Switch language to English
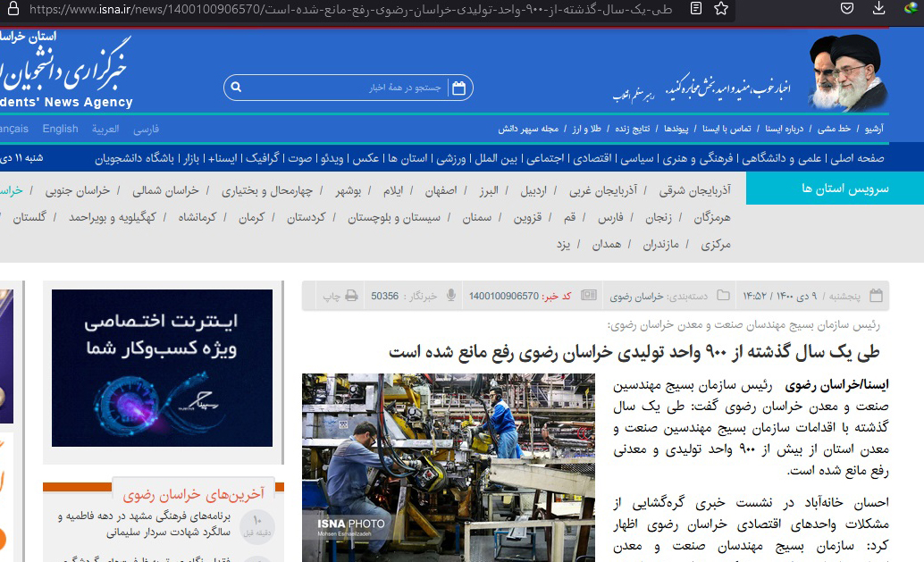 coord(60,129)
